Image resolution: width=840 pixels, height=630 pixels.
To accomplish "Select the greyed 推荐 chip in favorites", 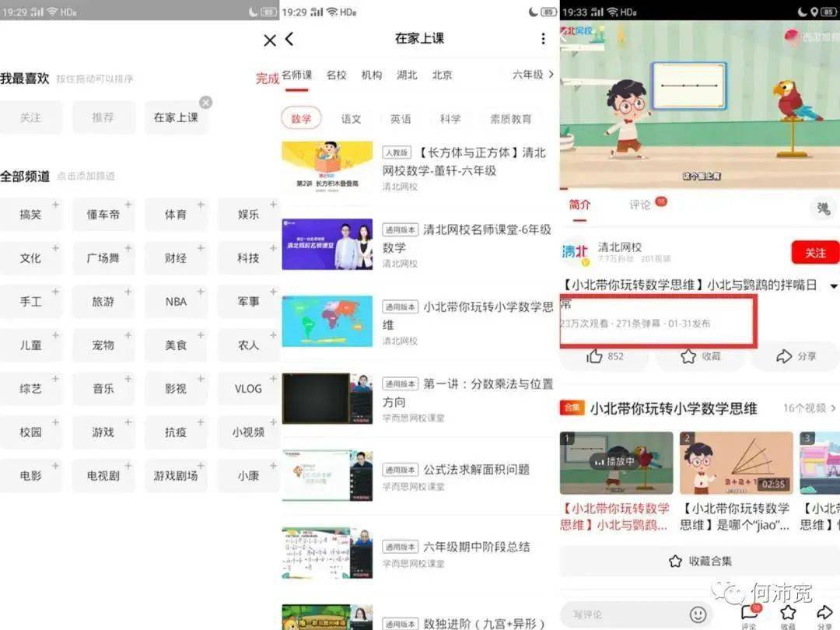I will point(103,118).
